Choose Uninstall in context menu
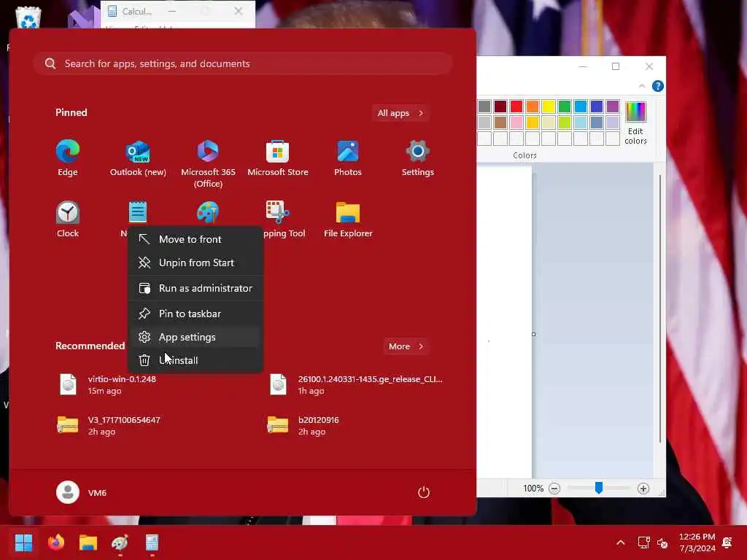The image size is (747, 560). click(x=196, y=360)
